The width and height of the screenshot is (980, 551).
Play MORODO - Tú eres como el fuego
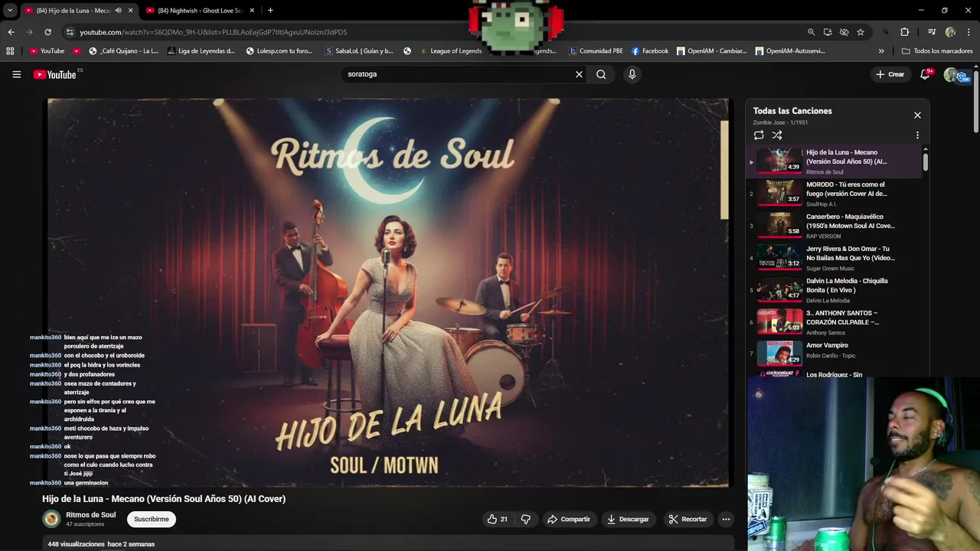835,194
